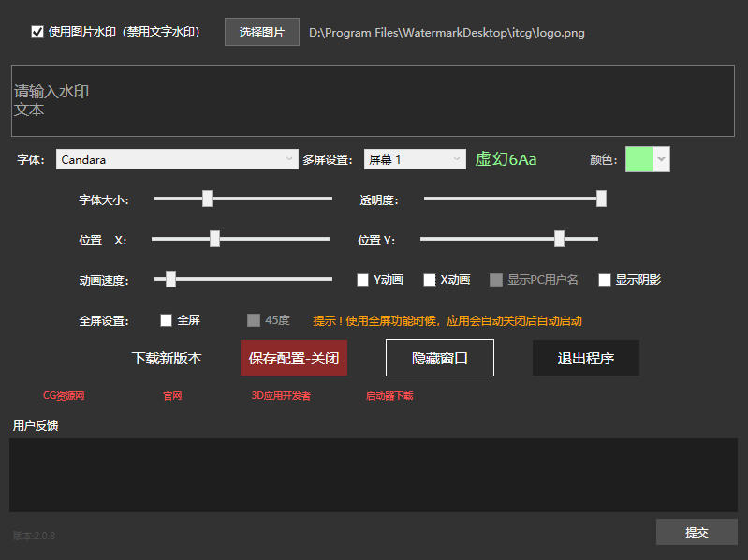
Task: Enable the X动画 checkbox
Action: [430, 279]
